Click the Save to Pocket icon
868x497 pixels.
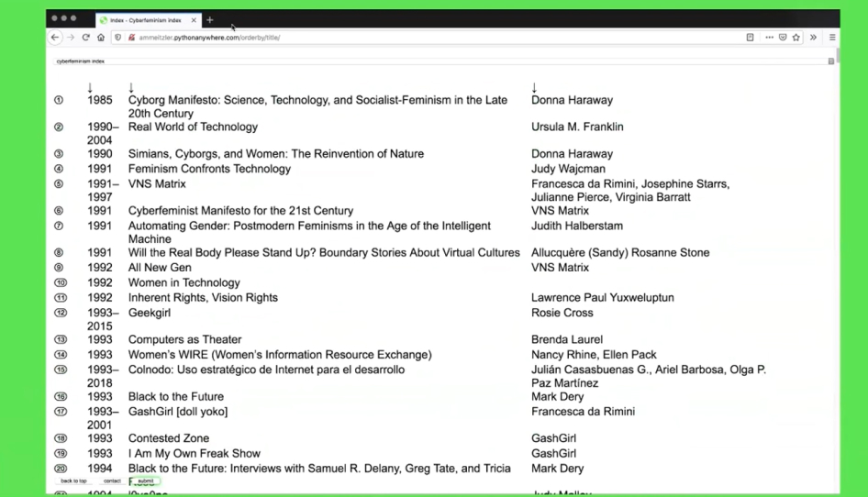pyautogui.click(x=783, y=38)
